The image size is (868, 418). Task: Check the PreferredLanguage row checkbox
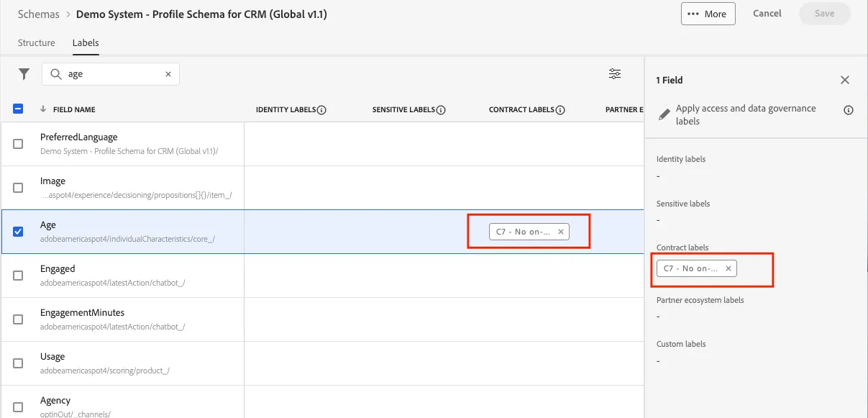(19, 144)
